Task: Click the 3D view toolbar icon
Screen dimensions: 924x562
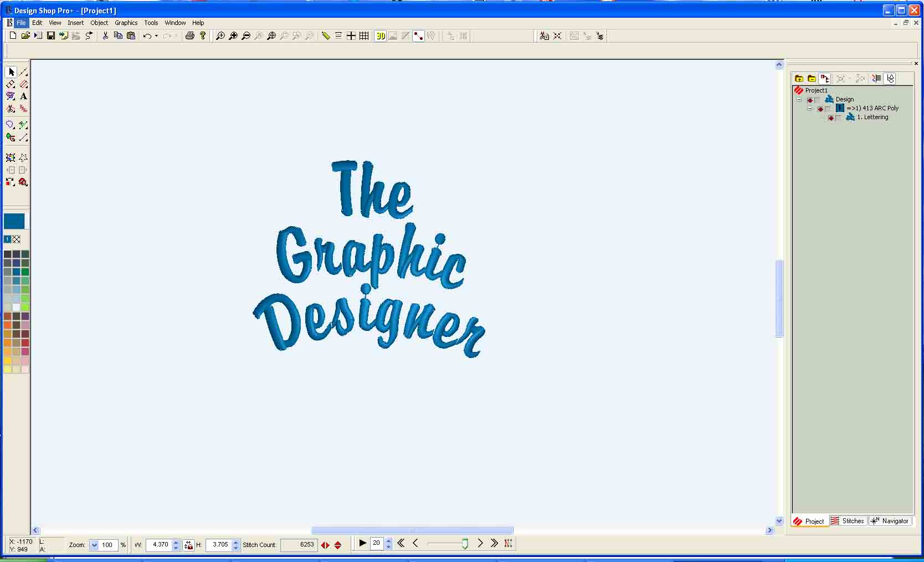Action: pos(380,36)
